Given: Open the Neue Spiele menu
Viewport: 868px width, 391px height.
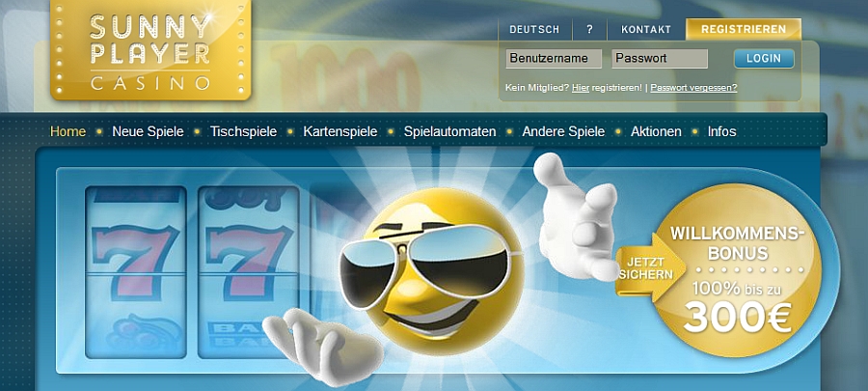Looking at the screenshot, I should tap(148, 132).
